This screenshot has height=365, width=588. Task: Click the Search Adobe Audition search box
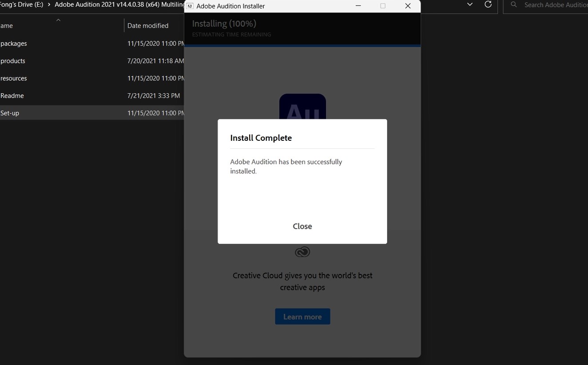(x=546, y=5)
